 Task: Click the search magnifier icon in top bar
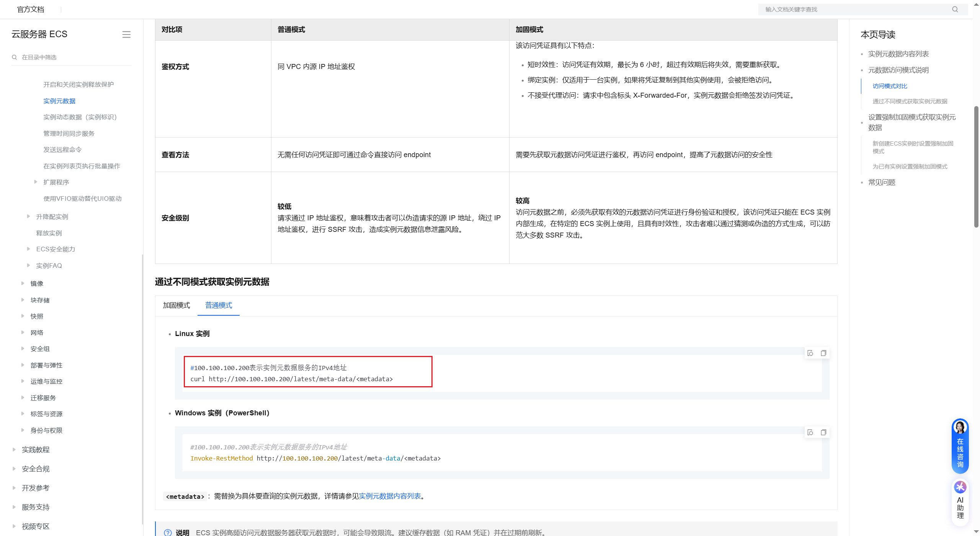click(x=955, y=9)
